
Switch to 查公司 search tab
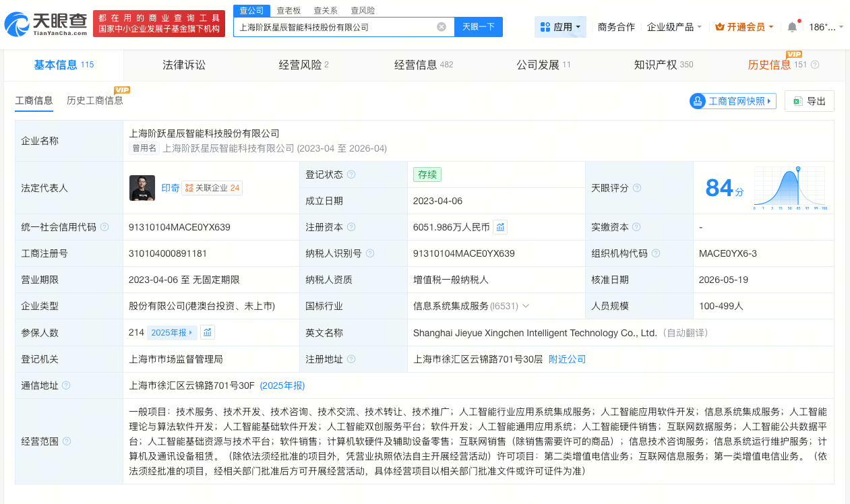point(252,10)
